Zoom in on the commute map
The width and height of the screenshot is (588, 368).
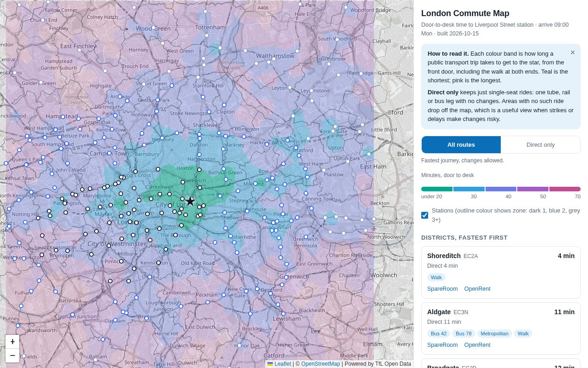point(12,342)
